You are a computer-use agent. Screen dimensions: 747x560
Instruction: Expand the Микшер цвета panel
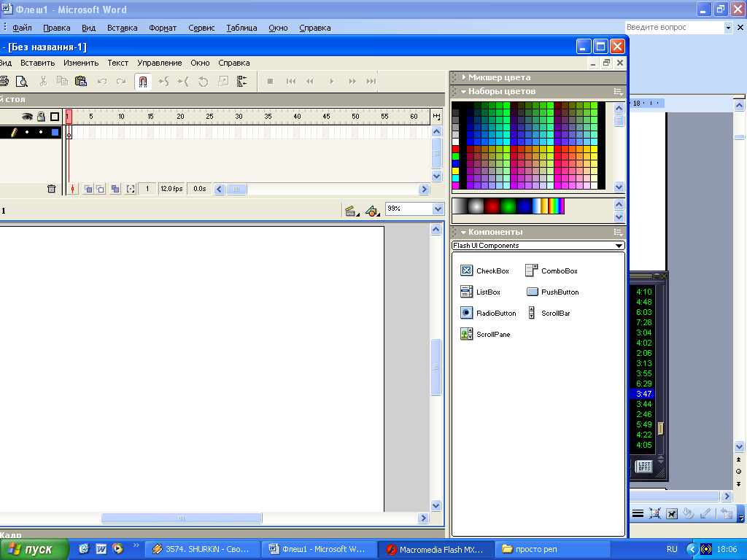click(x=463, y=77)
